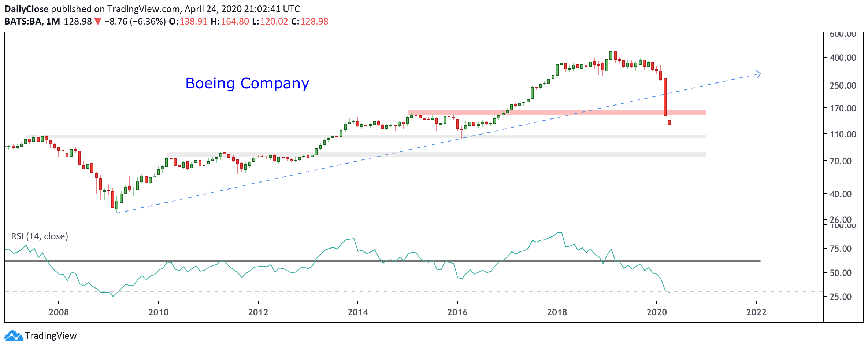This screenshot has width=868, height=349.
Task: Click the 2016 label on time axis
Action: [x=457, y=312]
